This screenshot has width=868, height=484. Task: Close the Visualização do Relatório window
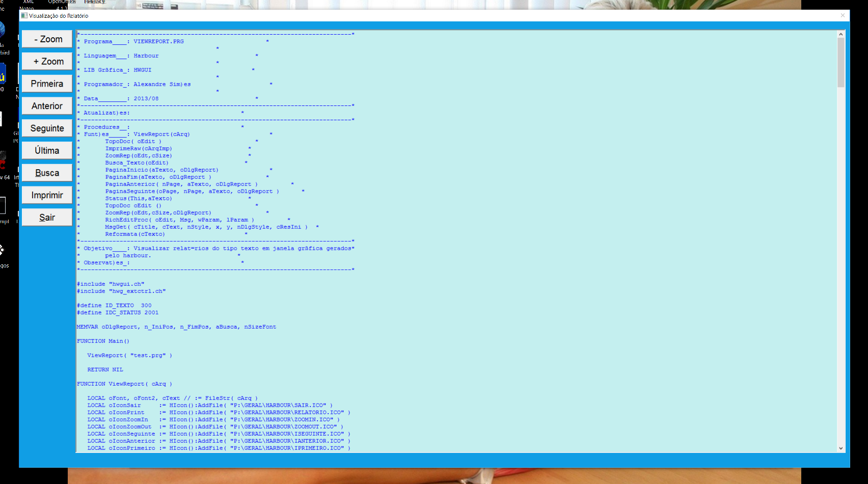[x=843, y=16]
